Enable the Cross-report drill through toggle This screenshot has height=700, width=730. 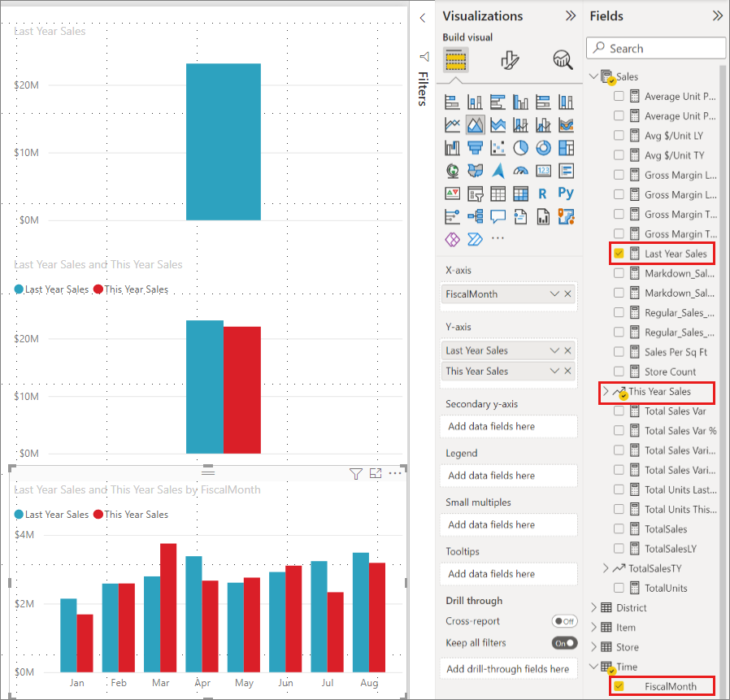tap(565, 620)
